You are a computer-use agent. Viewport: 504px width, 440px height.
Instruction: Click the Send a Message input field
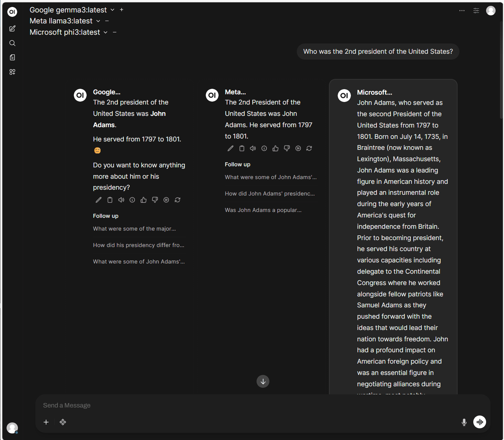pos(249,405)
